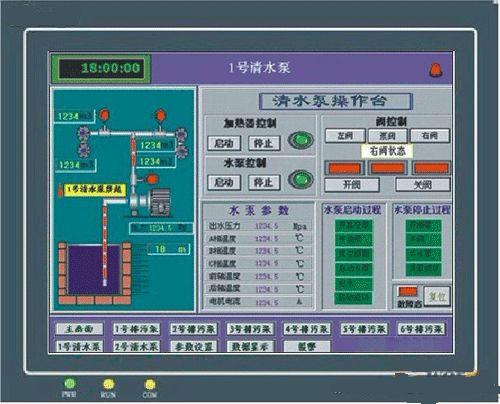This screenshot has width=500, height=404.
Task: Open the 主画面 main screen page
Action: (79, 329)
